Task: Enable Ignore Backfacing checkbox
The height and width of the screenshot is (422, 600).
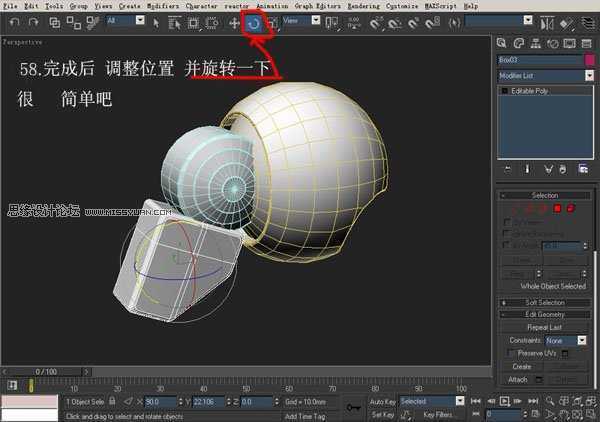Action: pyautogui.click(x=507, y=233)
